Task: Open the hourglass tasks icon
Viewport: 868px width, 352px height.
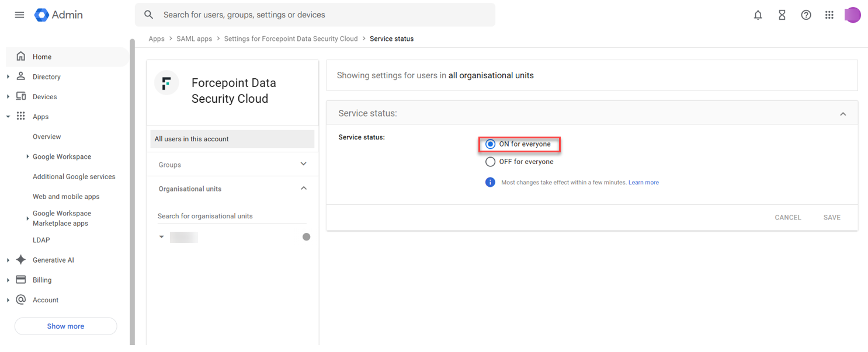Action: (x=782, y=15)
